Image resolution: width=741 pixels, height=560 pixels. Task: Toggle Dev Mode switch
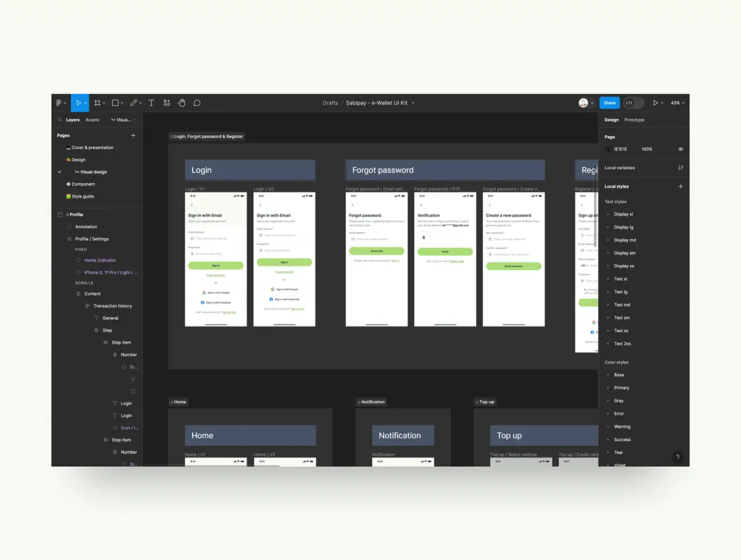point(633,103)
